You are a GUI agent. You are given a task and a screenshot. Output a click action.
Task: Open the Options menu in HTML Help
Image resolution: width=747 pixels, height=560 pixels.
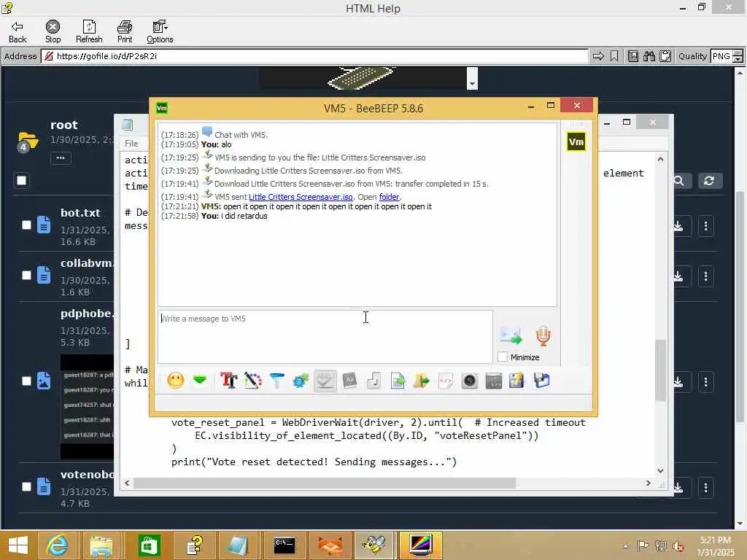pyautogui.click(x=160, y=32)
